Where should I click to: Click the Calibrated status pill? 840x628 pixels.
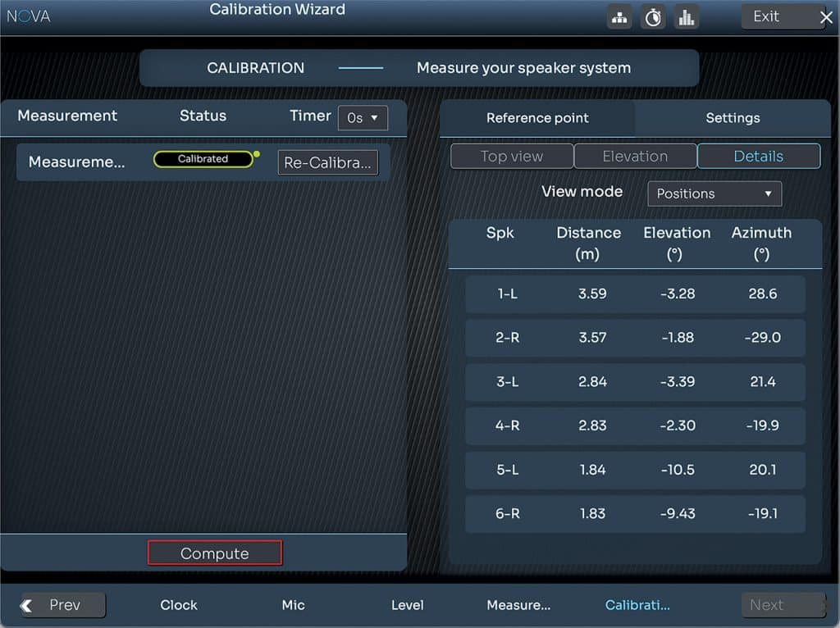click(203, 159)
